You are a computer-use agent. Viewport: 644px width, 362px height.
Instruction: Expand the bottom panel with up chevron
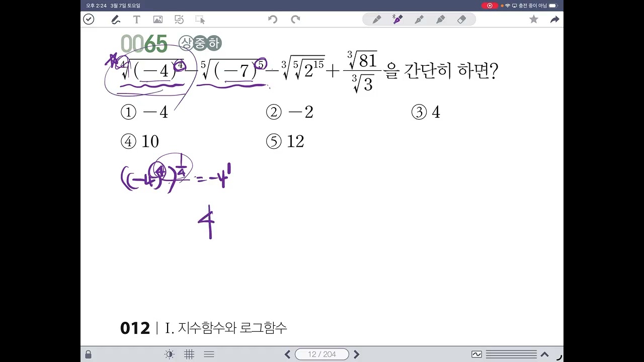544,354
